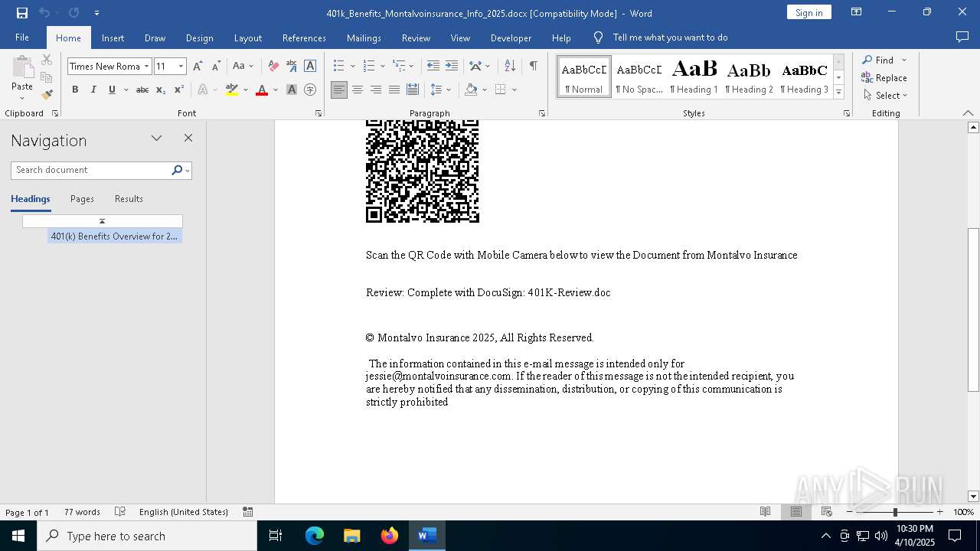Screen dimensions: 980x551
Task: Open font name dropdown
Action: point(146,67)
